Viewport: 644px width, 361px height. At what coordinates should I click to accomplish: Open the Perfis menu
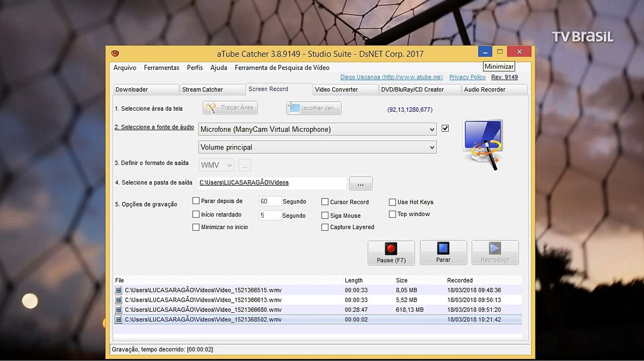pos(195,68)
